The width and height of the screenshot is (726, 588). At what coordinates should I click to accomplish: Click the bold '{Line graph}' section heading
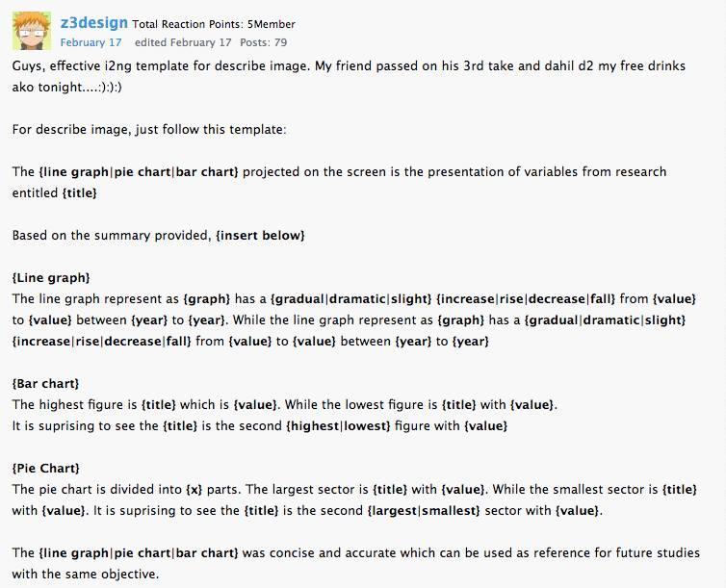pos(51,277)
